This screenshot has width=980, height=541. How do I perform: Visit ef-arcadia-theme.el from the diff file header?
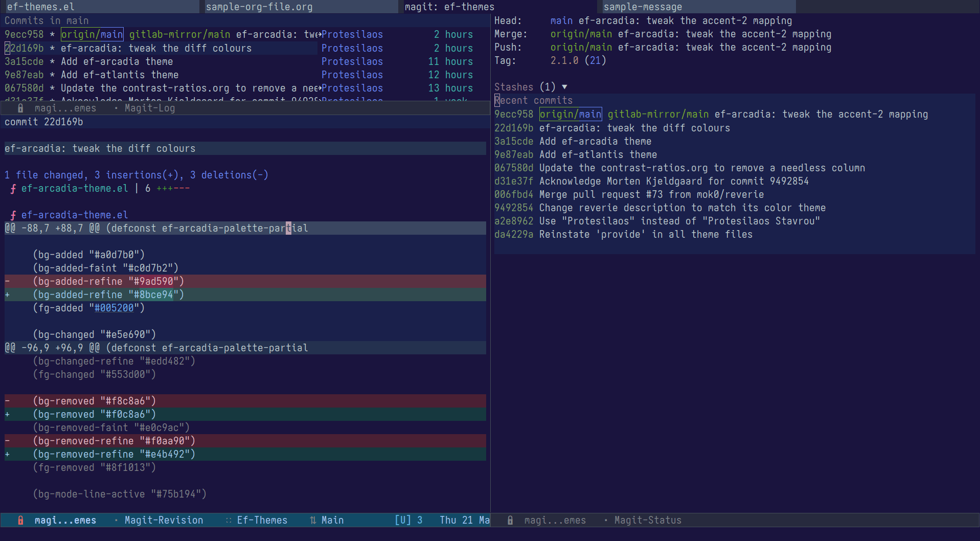75,215
